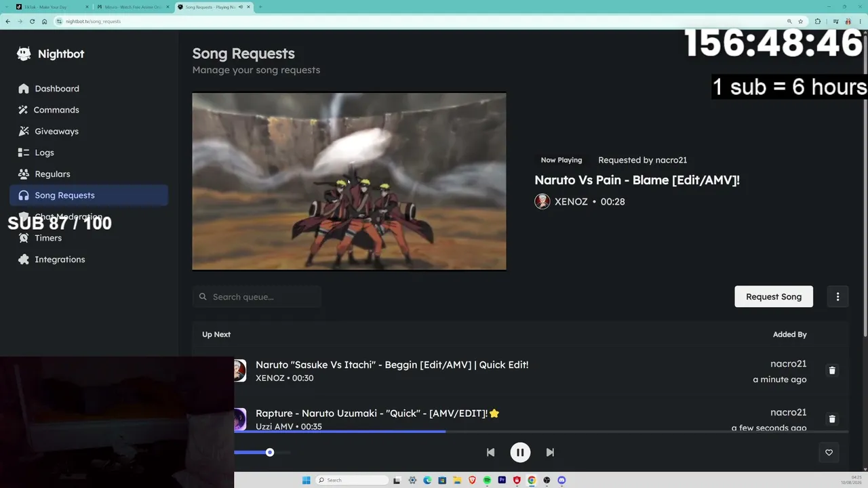Screen dimensions: 868x488
Task: Click the Song Requests headphones icon
Action: 24,195
